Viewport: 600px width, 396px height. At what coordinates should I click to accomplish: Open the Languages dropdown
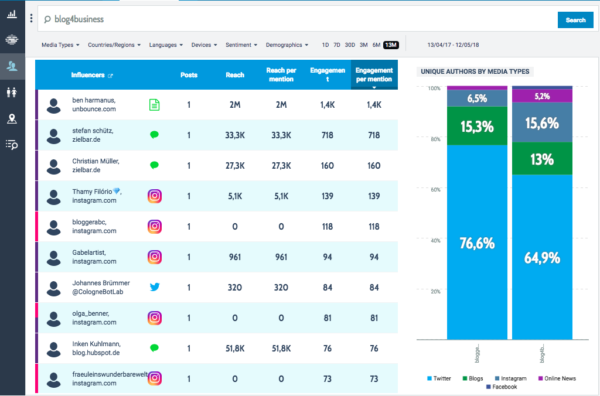pyautogui.click(x=166, y=45)
